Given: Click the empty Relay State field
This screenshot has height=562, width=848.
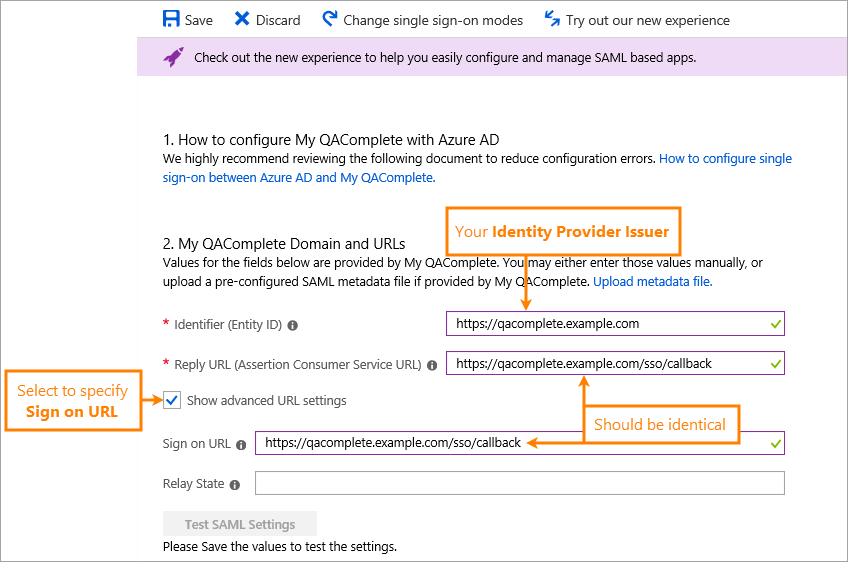Looking at the screenshot, I should pyautogui.click(x=519, y=484).
